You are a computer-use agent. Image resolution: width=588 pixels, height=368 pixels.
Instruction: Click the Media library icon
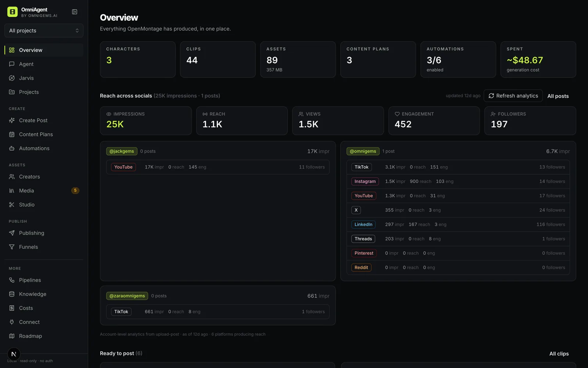coord(12,191)
